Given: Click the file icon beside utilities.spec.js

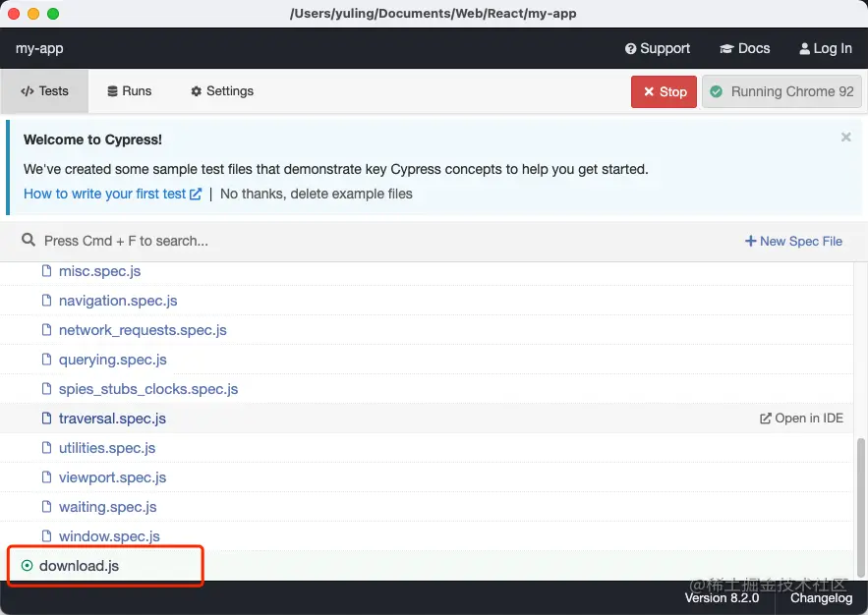Looking at the screenshot, I should (x=47, y=447).
